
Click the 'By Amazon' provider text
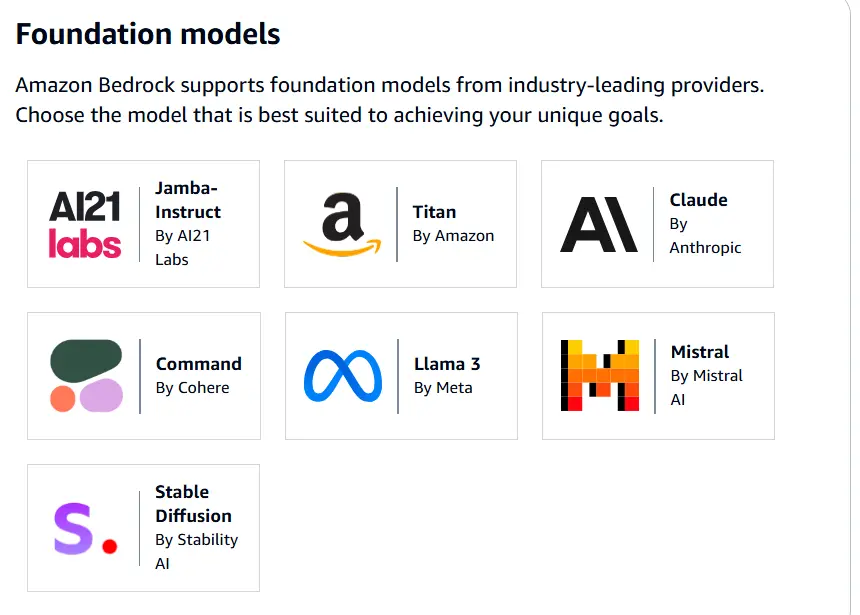point(453,236)
